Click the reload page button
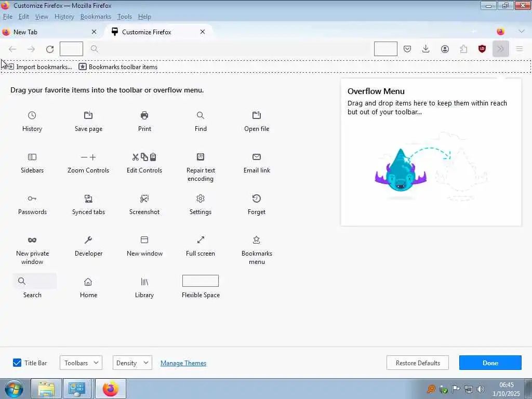Viewport: 532px width, 399px height. click(50, 49)
